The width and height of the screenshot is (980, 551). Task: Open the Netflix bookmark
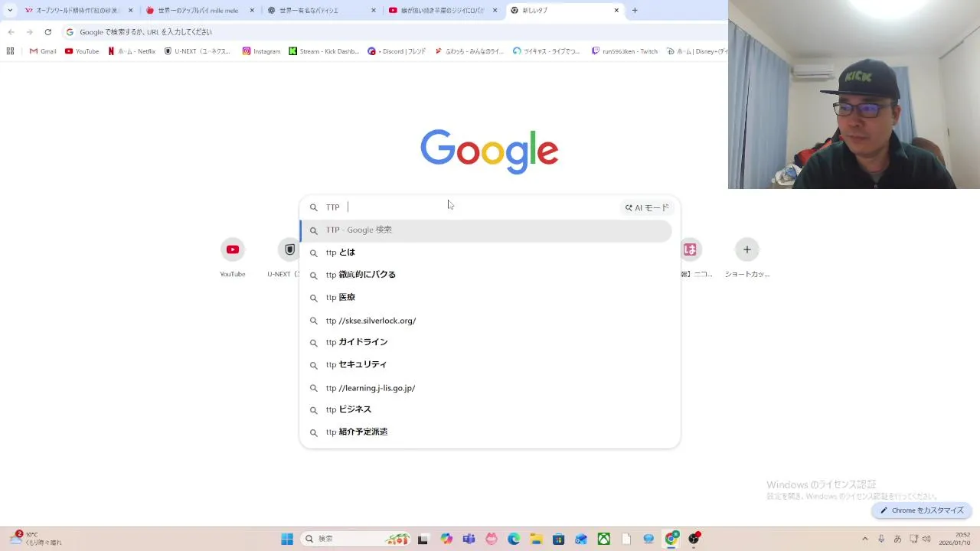coord(132,51)
